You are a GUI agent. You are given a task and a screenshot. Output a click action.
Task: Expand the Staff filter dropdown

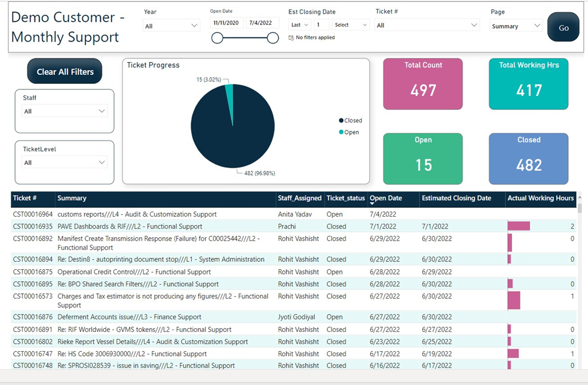tap(65, 111)
